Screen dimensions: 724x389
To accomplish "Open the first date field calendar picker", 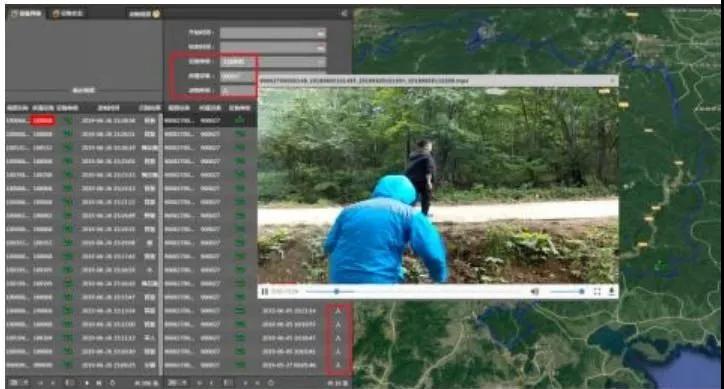I will click(x=320, y=33).
